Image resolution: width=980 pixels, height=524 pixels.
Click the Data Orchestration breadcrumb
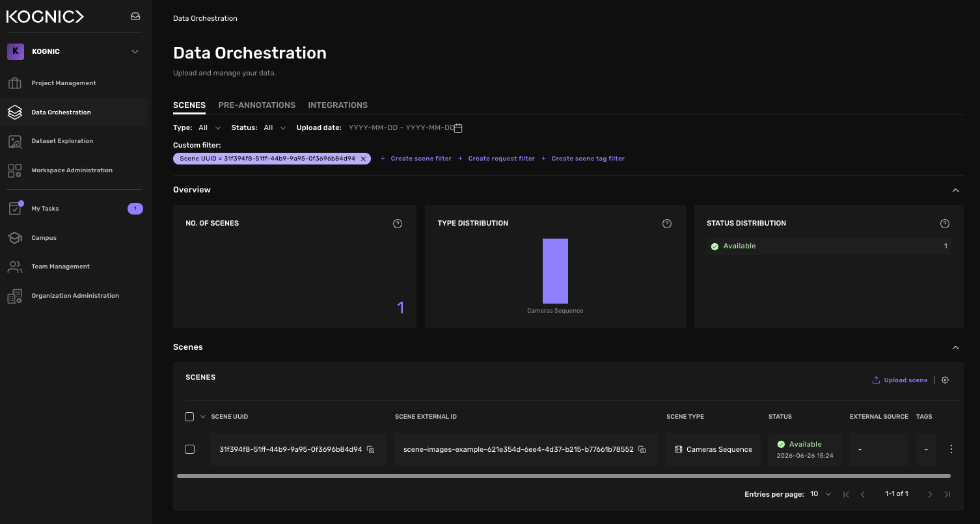click(x=205, y=18)
